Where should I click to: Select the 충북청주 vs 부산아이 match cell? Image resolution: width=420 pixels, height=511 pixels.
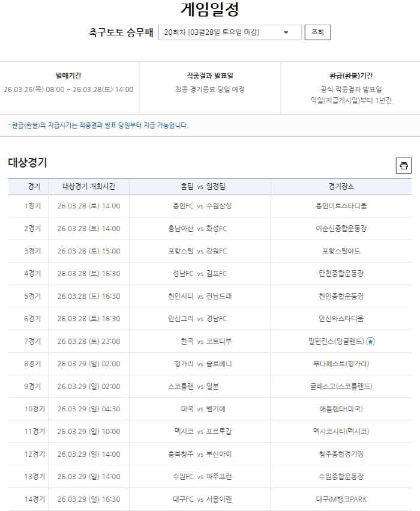(200, 454)
